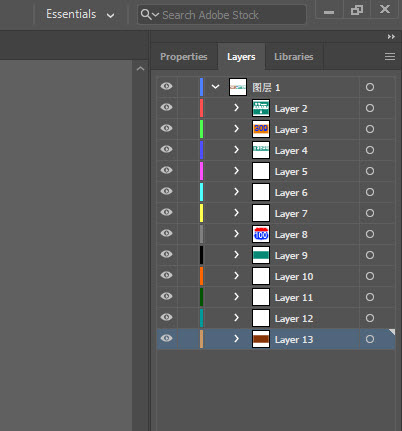Click target circle of Layer 9
The image size is (402, 431).
pyautogui.click(x=370, y=255)
